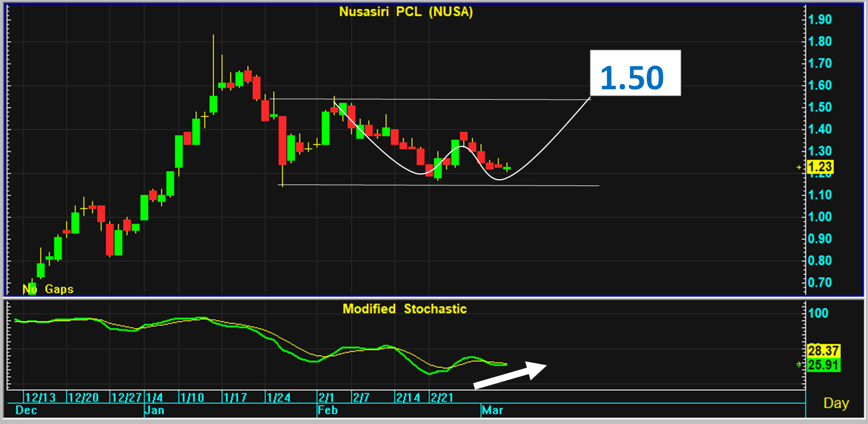Screen dimensions: 868x424
Task: Click the Jan month label
Action: 154,410
